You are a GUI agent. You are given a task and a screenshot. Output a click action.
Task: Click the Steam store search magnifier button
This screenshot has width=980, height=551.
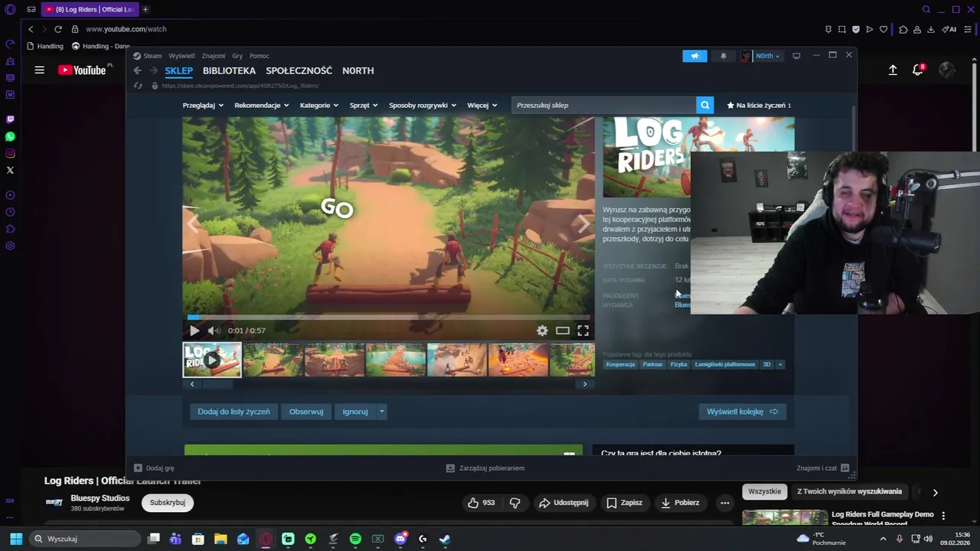pos(705,106)
